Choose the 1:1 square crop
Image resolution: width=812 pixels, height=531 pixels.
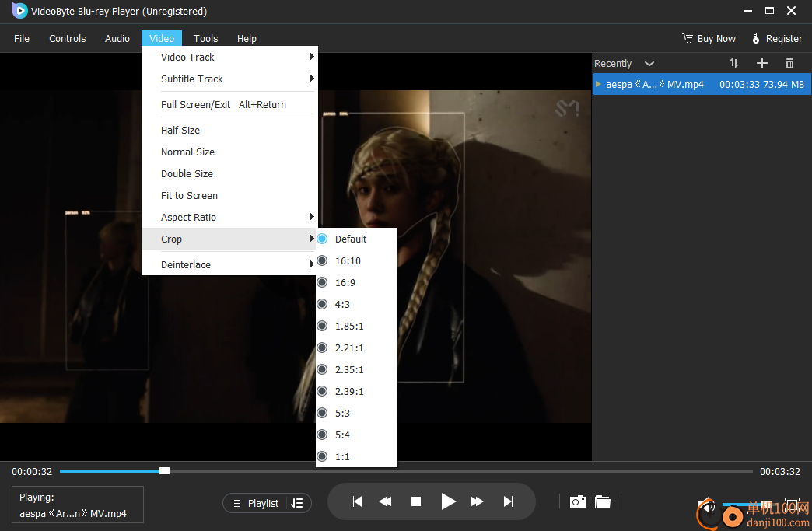click(356, 456)
